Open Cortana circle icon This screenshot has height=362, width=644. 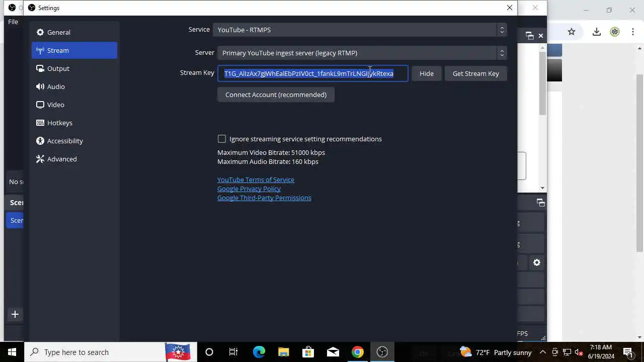click(209, 352)
